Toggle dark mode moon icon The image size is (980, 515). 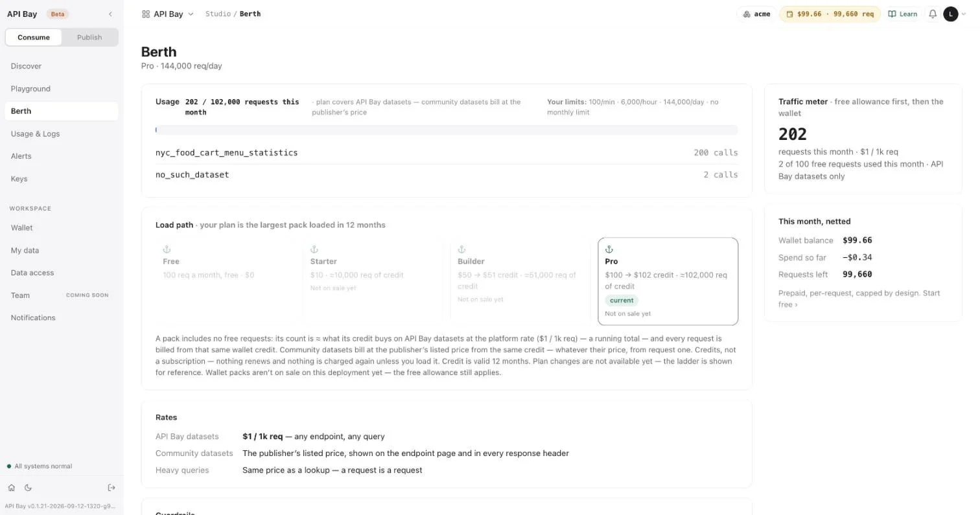point(28,488)
